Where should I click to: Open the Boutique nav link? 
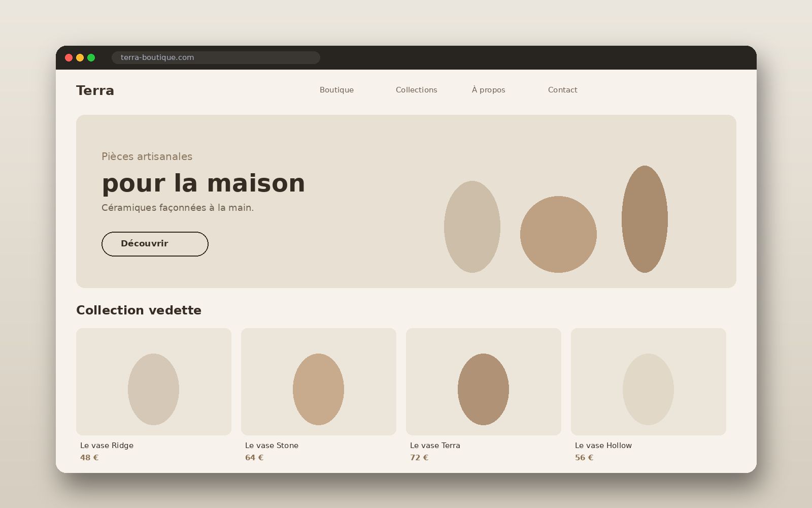click(x=336, y=90)
